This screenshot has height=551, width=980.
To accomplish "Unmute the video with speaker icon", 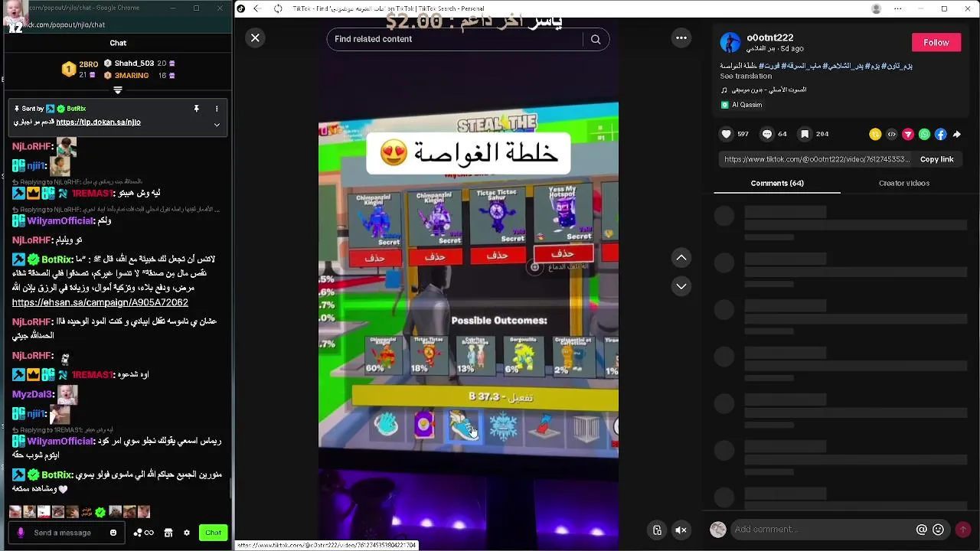I will (x=681, y=530).
